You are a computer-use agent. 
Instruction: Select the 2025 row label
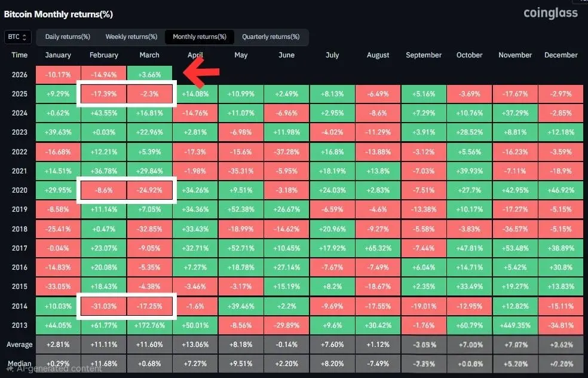tap(20, 94)
